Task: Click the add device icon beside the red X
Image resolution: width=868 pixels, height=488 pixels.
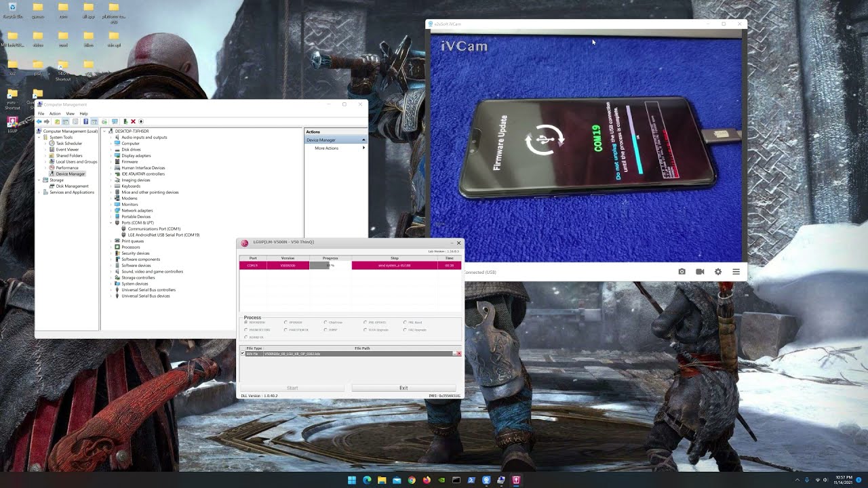Action: 125,121
